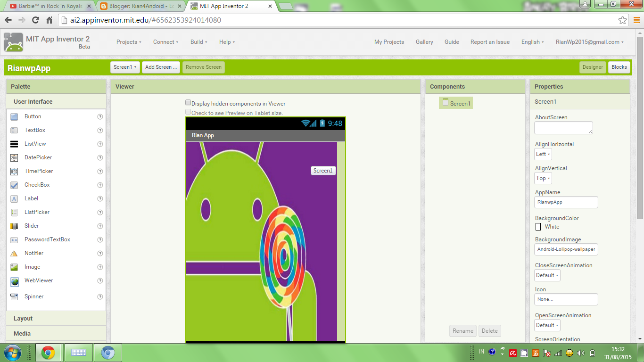Click the Add Screen button
Screen dimensions: 644x362
[161, 67]
